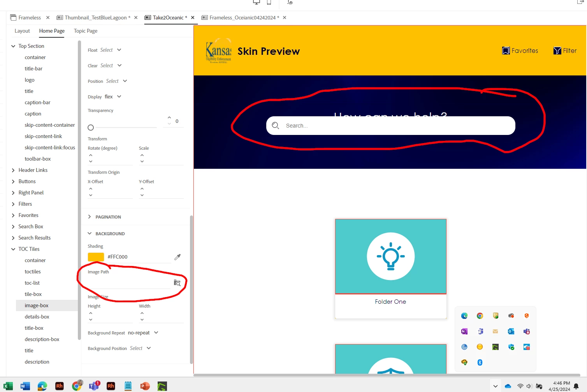Select the skip-content-link:focus tree item
The image size is (587, 392).
pyautogui.click(x=50, y=147)
